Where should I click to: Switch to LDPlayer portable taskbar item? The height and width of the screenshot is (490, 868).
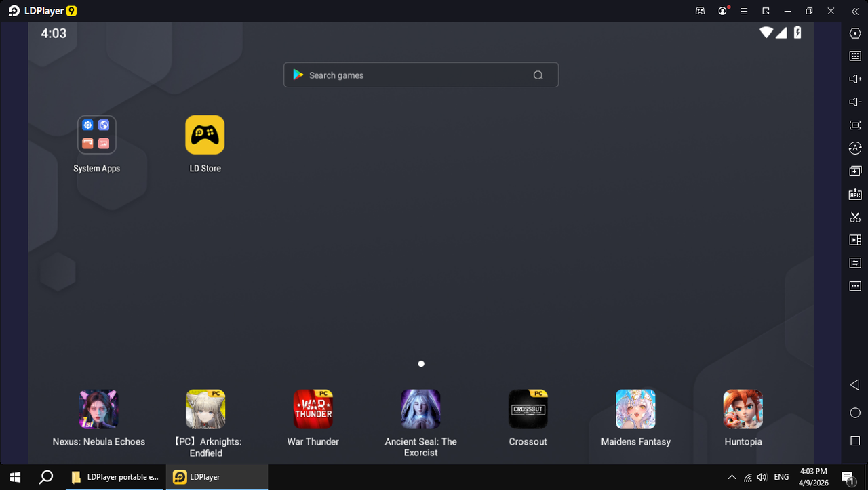point(115,477)
